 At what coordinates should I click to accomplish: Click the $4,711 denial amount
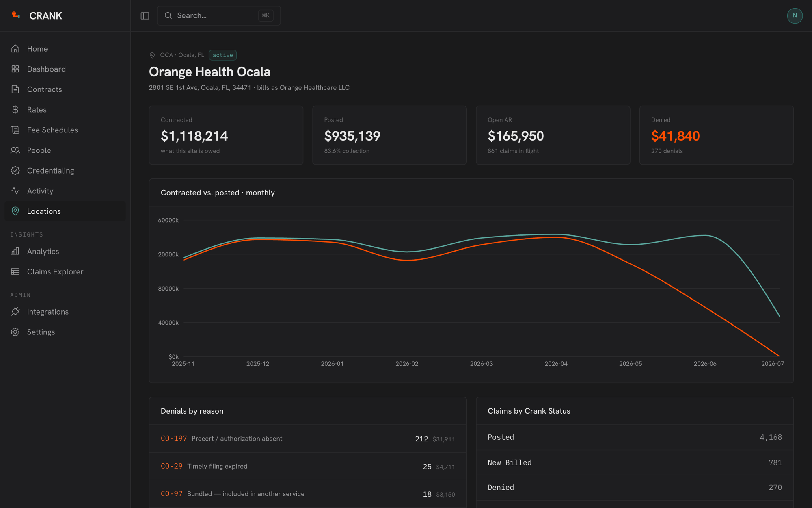[x=445, y=467]
